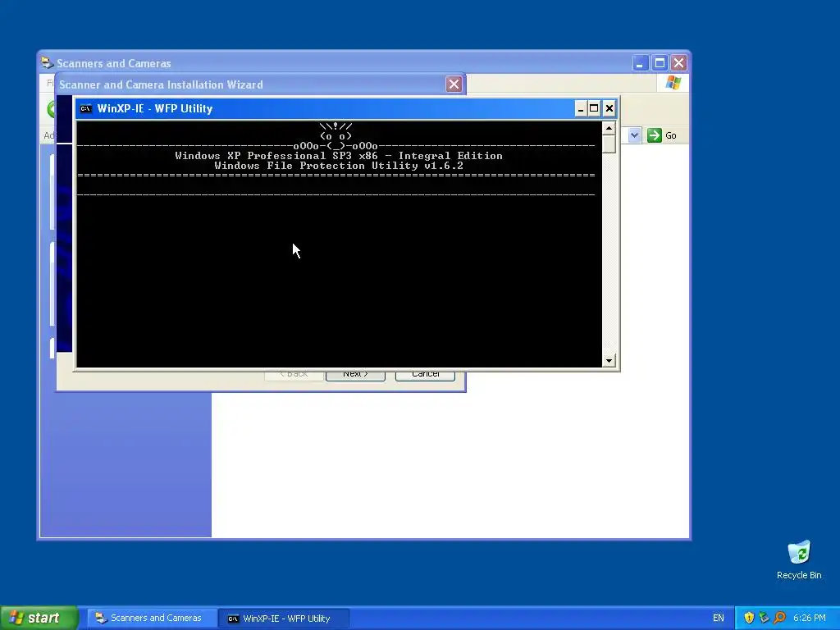
Task: Click the Safely Remove Hardware tray icon
Action: pyautogui.click(x=764, y=618)
